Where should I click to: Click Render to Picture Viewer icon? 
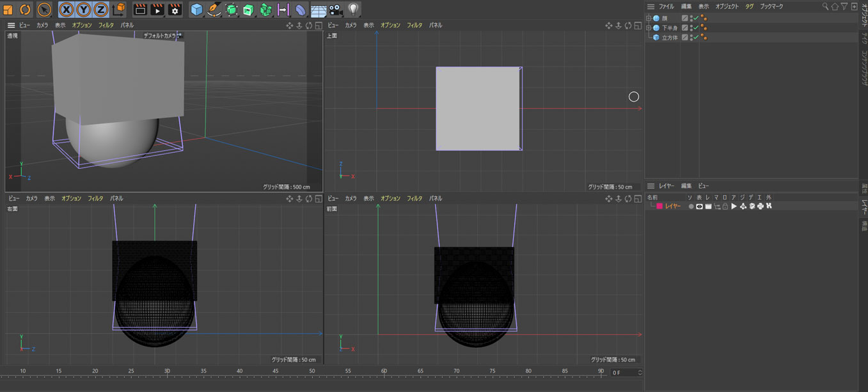pos(157,10)
